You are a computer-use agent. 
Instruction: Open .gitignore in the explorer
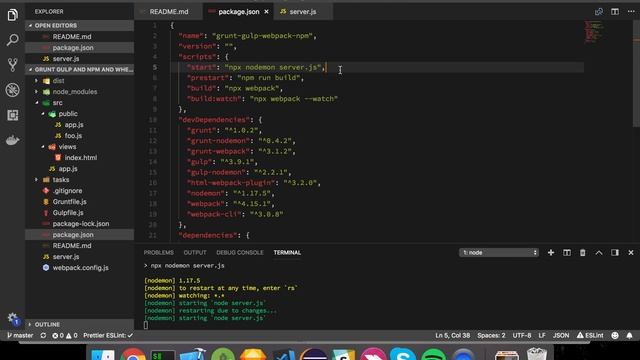pos(67,191)
